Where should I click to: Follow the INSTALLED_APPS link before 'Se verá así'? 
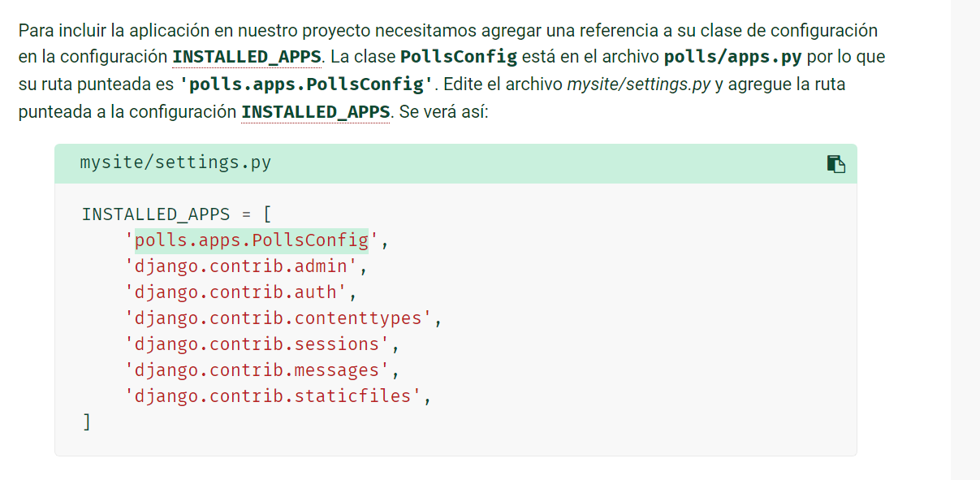point(316,110)
